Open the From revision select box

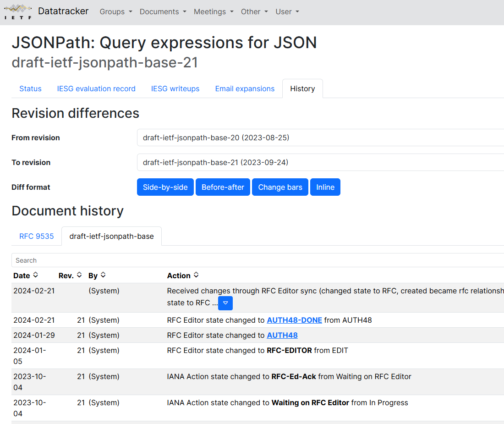(320, 138)
